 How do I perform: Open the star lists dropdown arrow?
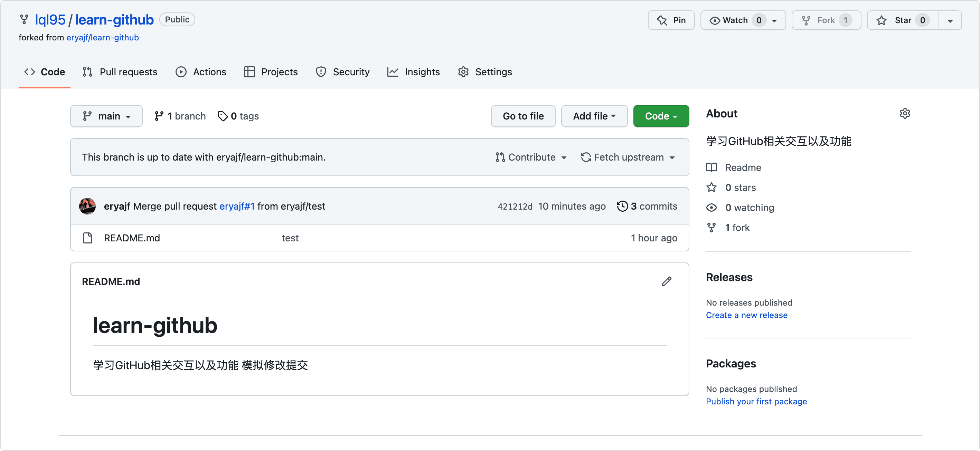click(x=950, y=20)
